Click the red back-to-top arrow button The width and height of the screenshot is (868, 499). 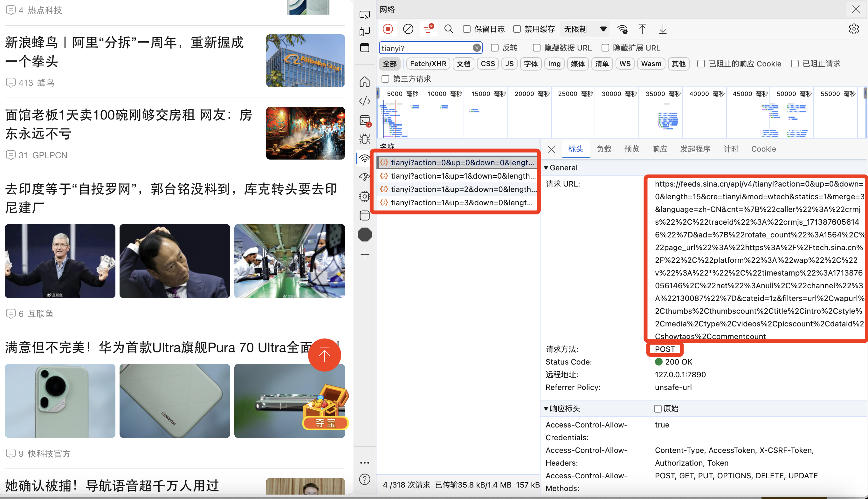click(324, 355)
